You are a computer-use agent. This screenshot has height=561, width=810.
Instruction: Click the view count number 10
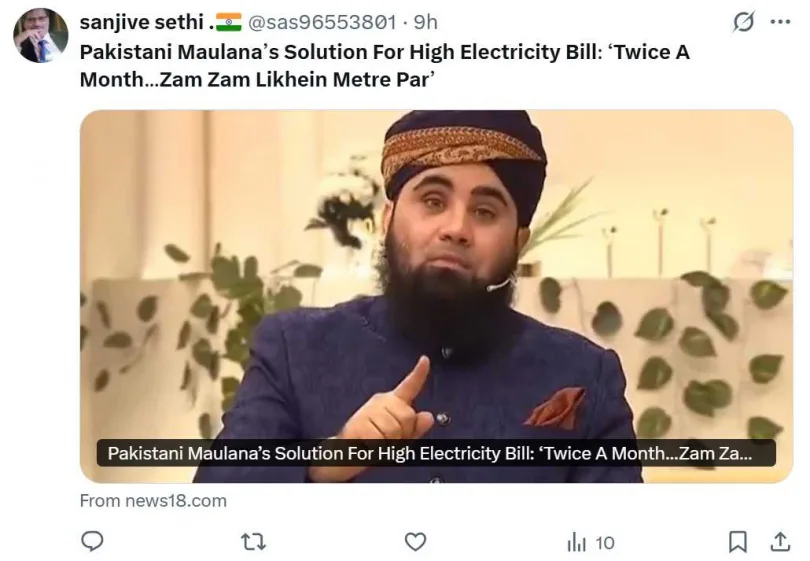(x=604, y=543)
